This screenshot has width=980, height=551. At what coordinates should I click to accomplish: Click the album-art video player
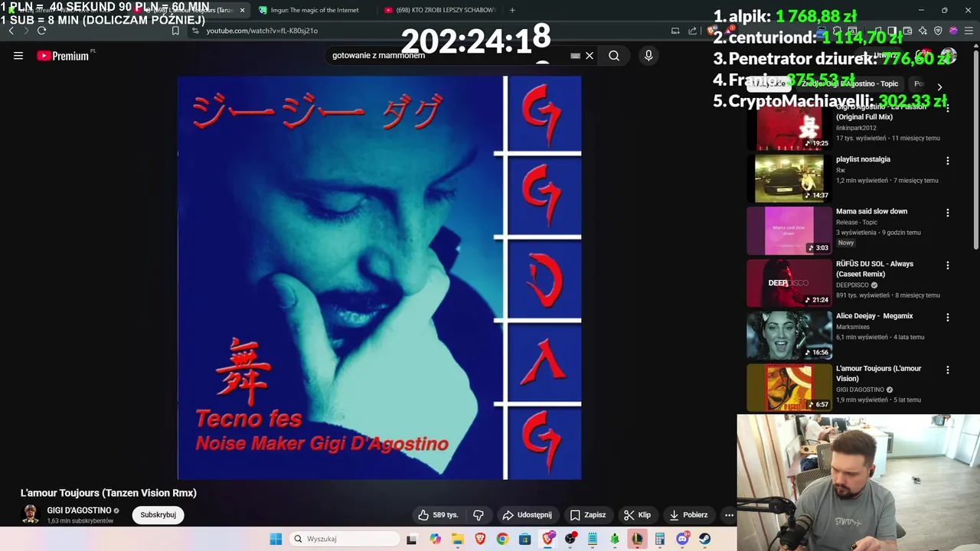click(380, 278)
